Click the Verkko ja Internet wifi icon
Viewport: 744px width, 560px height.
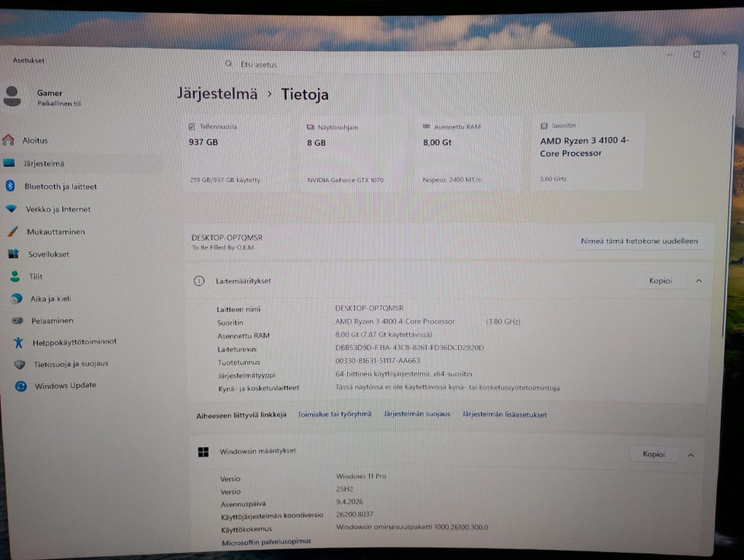12,208
